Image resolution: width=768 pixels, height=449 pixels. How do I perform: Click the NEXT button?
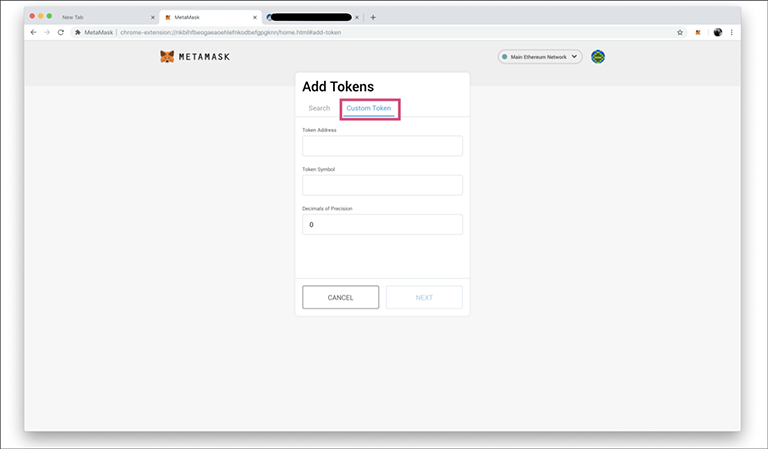coord(424,297)
